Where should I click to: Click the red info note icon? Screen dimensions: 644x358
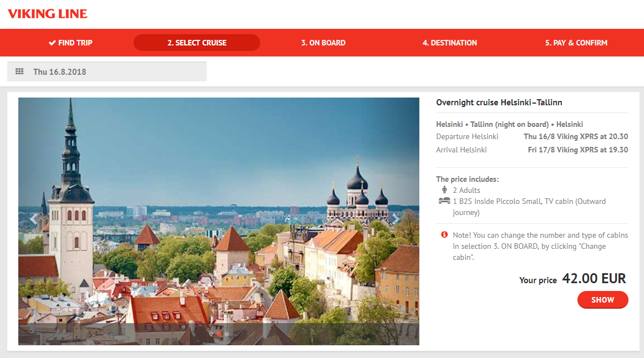[x=444, y=234]
